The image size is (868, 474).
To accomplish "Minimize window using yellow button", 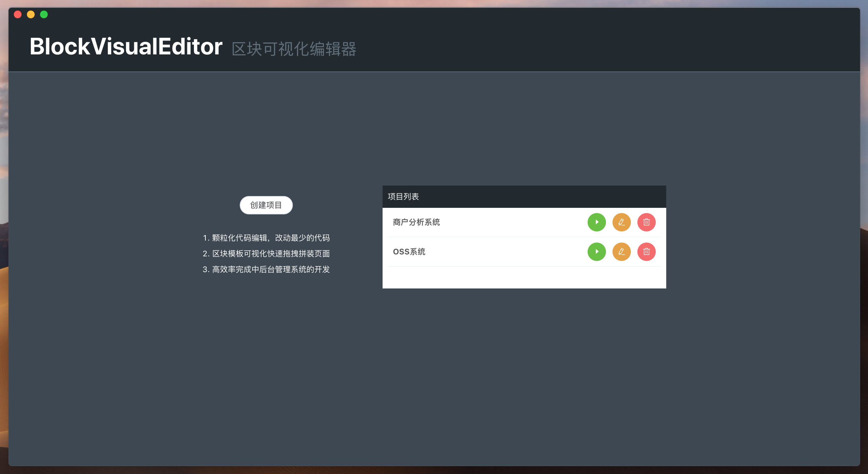I will tap(31, 14).
